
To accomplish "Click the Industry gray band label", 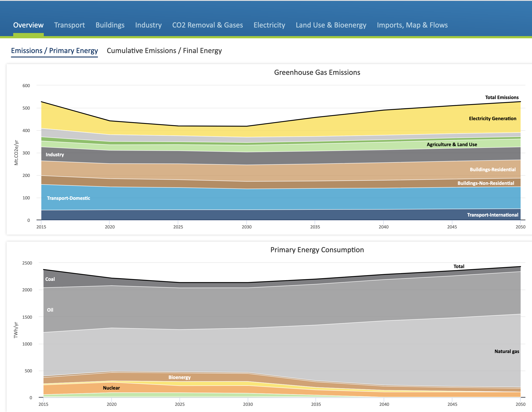I will pos(55,155).
